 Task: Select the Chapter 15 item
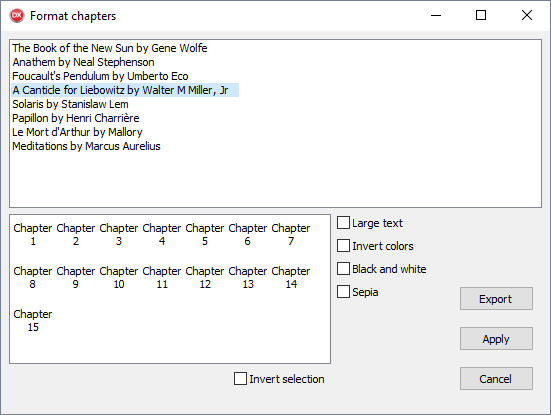[x=33, y=320]
